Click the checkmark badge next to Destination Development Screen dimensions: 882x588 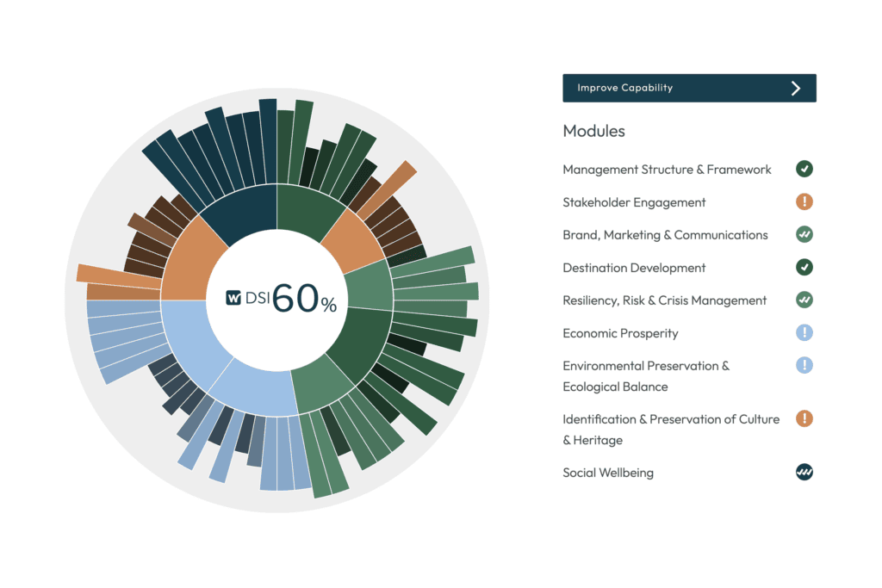pos(804,267)
